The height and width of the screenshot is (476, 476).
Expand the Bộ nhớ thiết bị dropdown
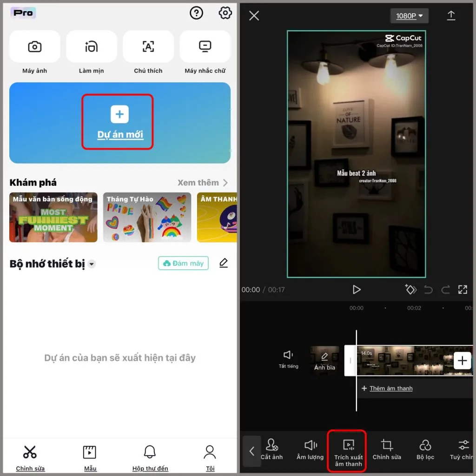click(92, 264)
